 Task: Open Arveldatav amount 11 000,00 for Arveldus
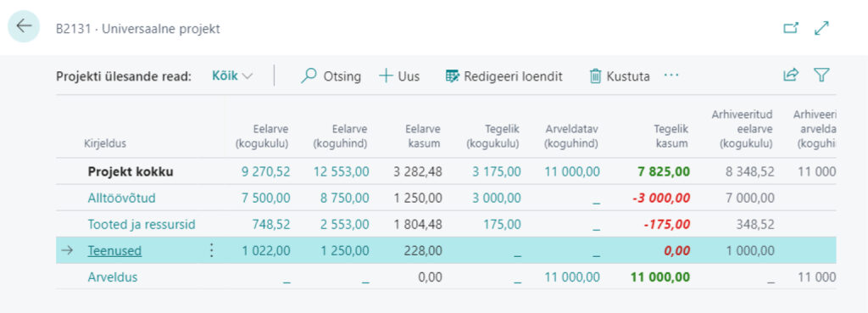tap(572, 277)
